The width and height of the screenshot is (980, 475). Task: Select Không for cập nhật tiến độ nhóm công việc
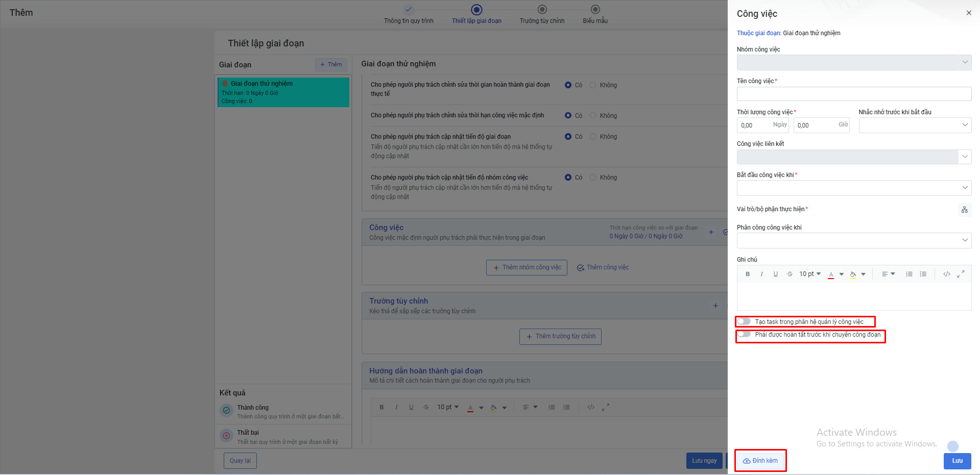pos(593,178)
